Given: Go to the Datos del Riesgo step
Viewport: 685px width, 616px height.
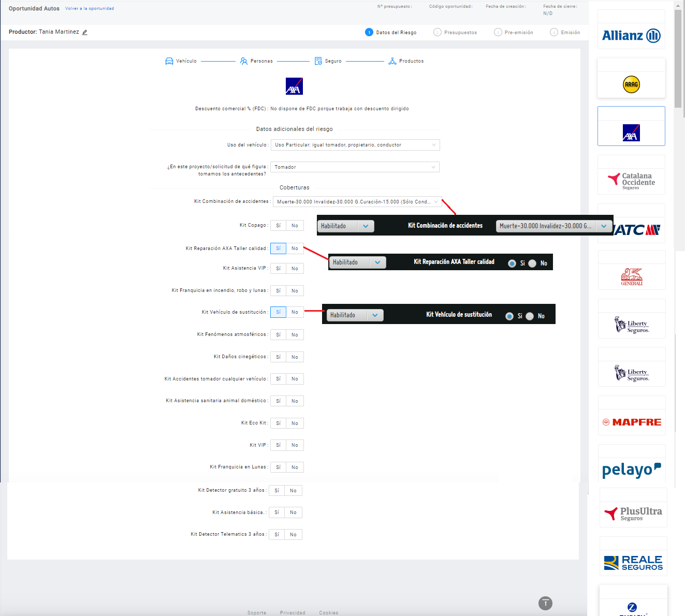Looking at the screenshot, I should [x=391, y=32].
